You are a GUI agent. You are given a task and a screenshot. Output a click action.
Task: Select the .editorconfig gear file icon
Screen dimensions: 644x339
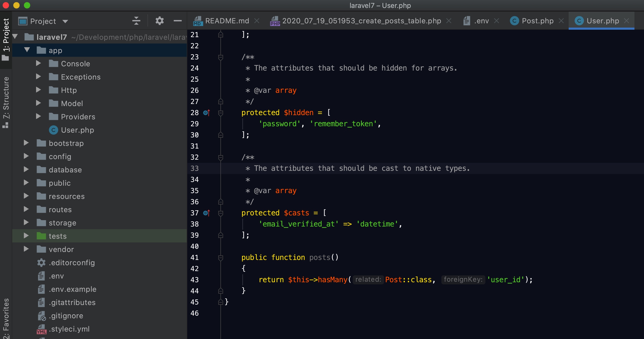pos(41,263)
